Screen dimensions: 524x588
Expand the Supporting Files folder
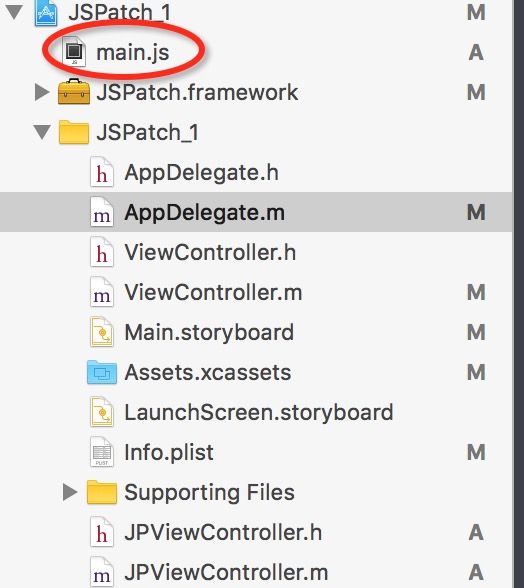(x=70, y=492)
